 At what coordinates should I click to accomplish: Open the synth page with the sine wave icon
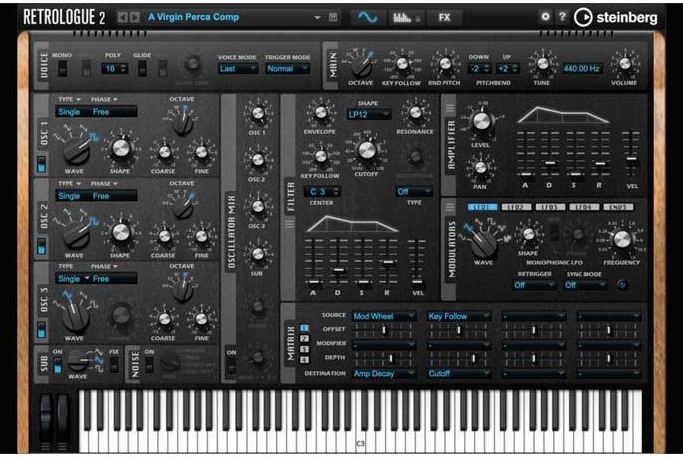pos(367,17)
